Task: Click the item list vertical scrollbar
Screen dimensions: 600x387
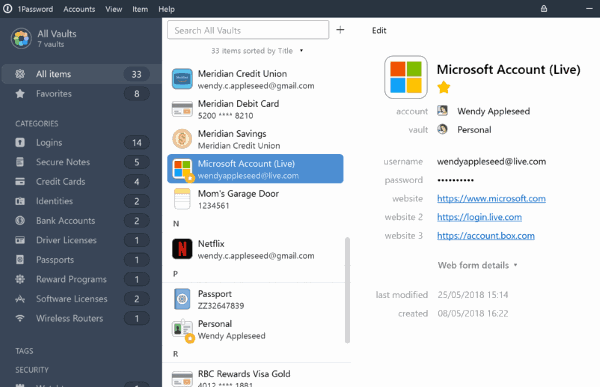Action: point(347,290)
